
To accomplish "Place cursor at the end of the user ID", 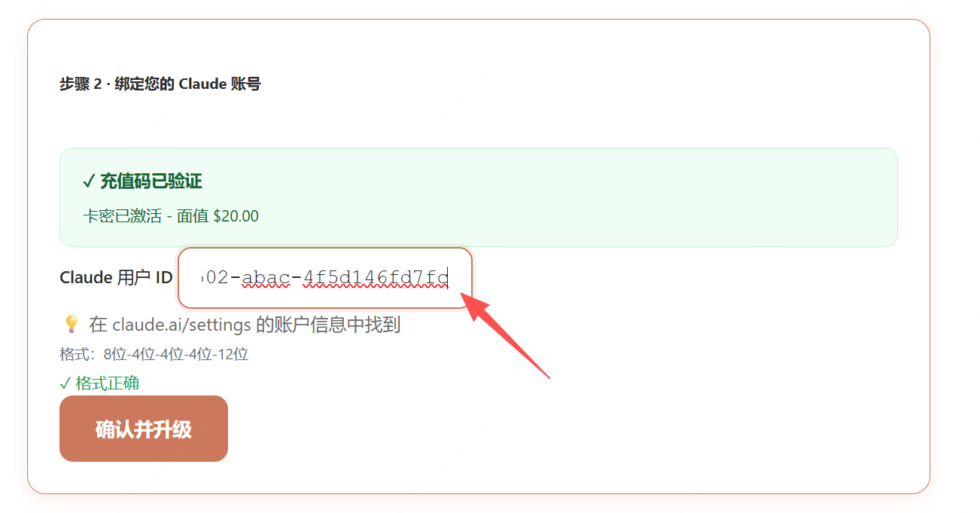I will point(449,278).
